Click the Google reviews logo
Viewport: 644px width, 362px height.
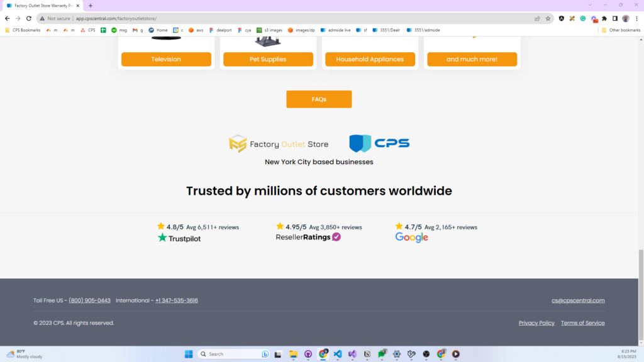411,238
